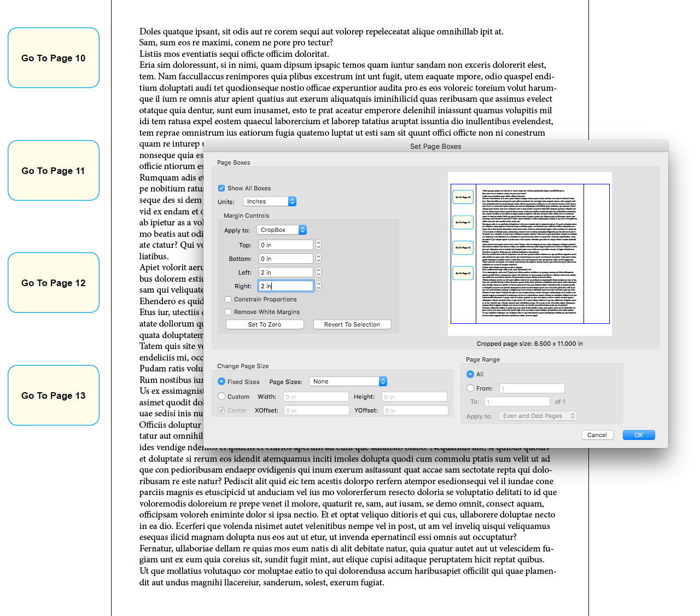The height and width of the screenshot is (616, 700).
Task: Open the Apply to CropBox dropdown
Action: coord(282,230)
